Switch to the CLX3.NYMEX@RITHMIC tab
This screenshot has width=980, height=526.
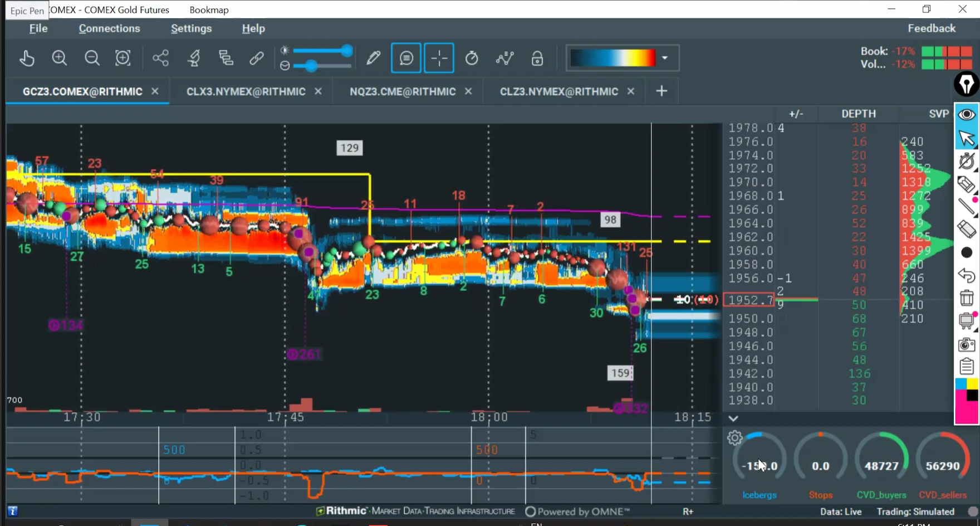coord(246,91)
